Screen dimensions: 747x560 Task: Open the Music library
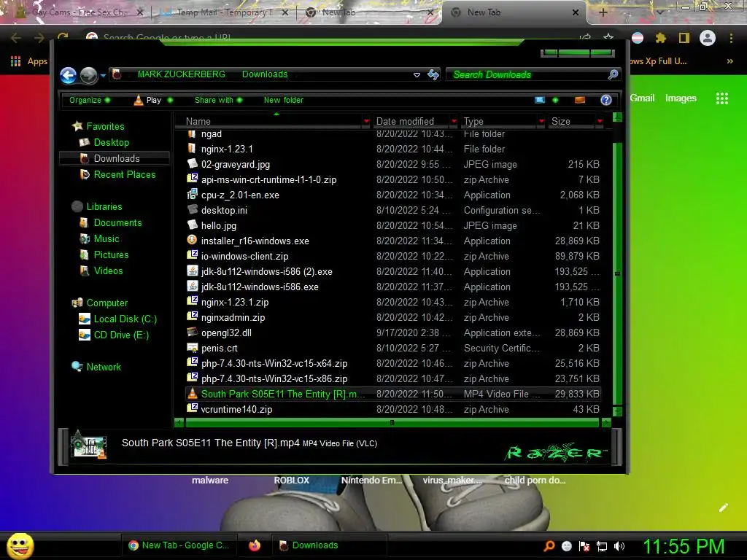[x=107, y=239]
